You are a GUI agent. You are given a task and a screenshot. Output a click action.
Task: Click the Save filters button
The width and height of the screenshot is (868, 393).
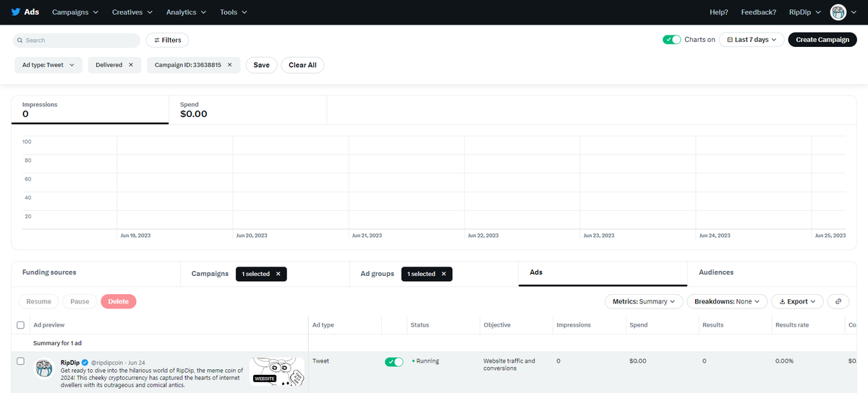click(x=261, y=65)
